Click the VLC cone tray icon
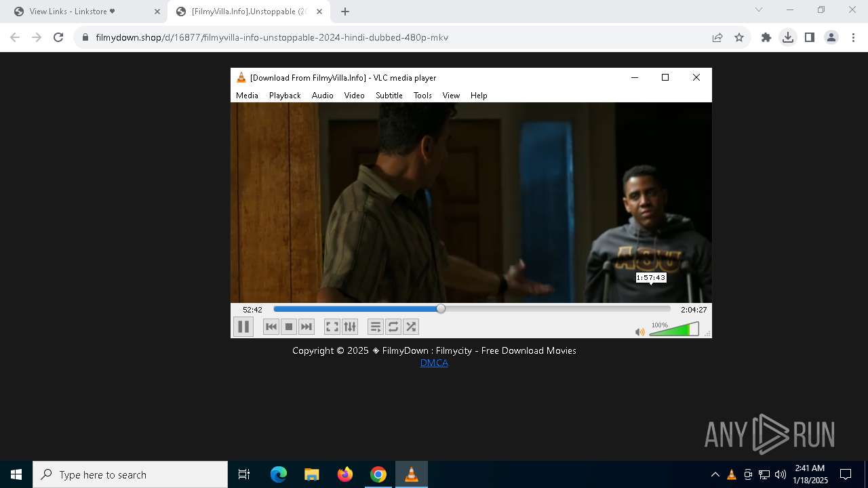 click(732, 474)
